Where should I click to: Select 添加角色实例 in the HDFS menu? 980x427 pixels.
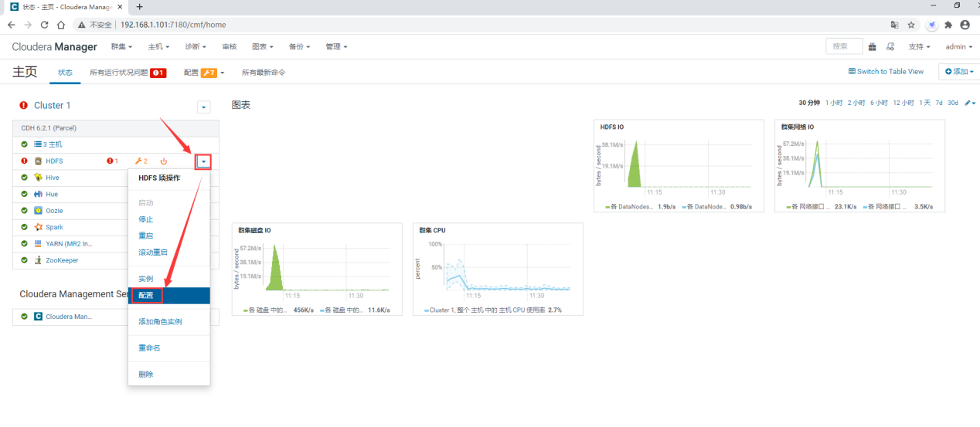[x=169, y=322]
